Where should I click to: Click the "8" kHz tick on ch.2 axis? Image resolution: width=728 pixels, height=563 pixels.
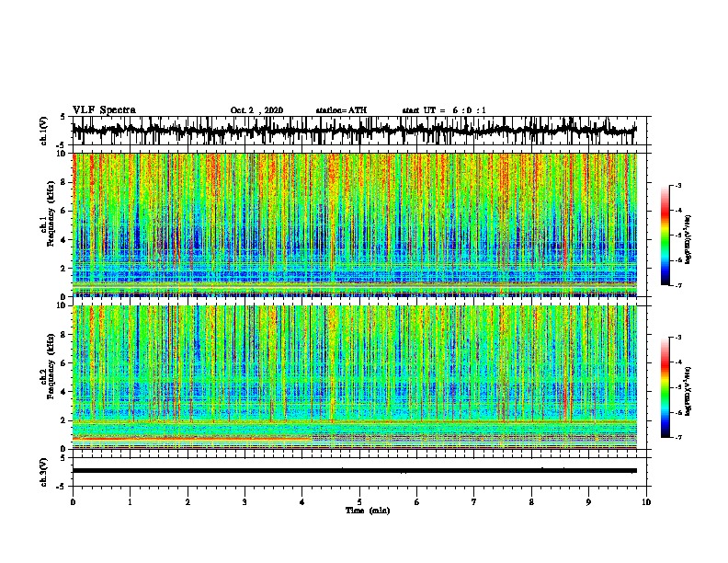pyautogui.click(x=64, y=335)
